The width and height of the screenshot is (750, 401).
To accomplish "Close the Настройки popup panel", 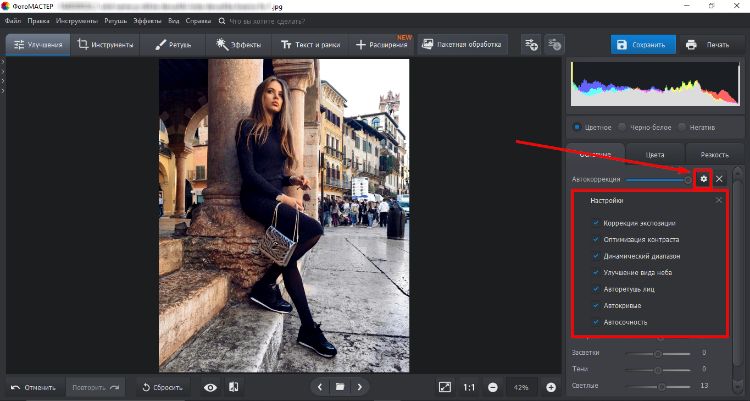I will 718,200.
